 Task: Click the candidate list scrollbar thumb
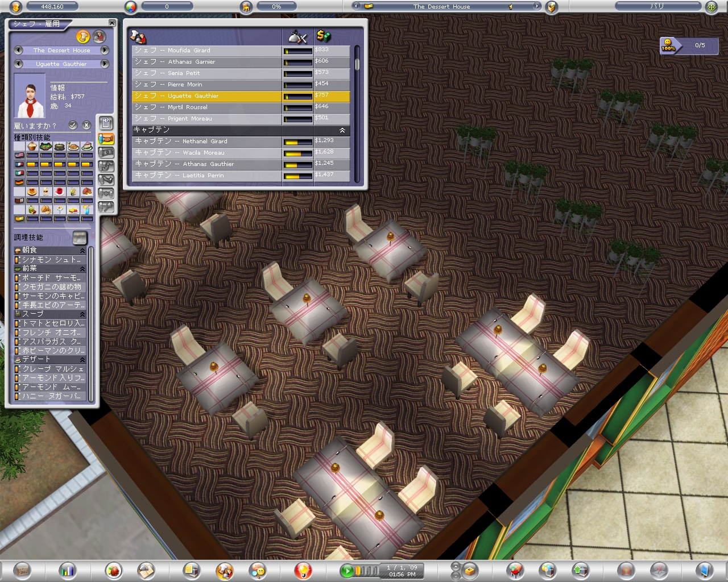click(357, 64)
